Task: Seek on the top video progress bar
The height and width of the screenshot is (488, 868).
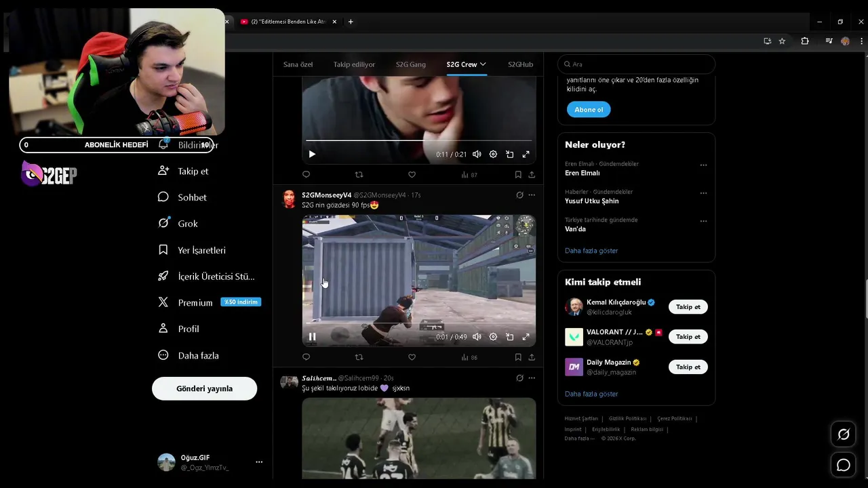Action: coord(419,141)
